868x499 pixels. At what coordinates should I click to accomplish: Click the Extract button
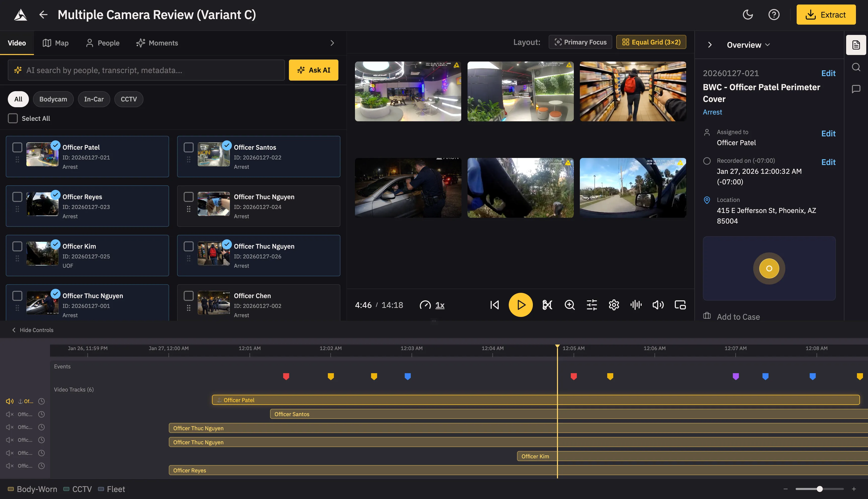pos(826,15)
